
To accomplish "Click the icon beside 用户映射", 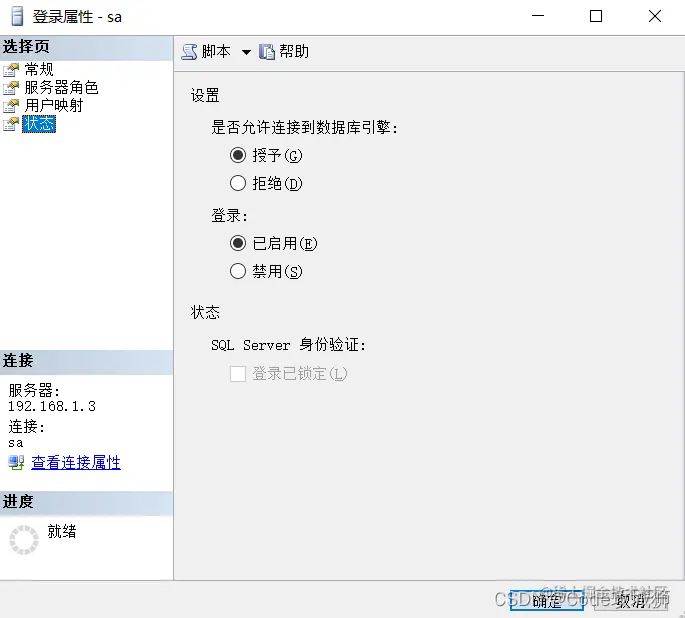I will tap(11, 106).
